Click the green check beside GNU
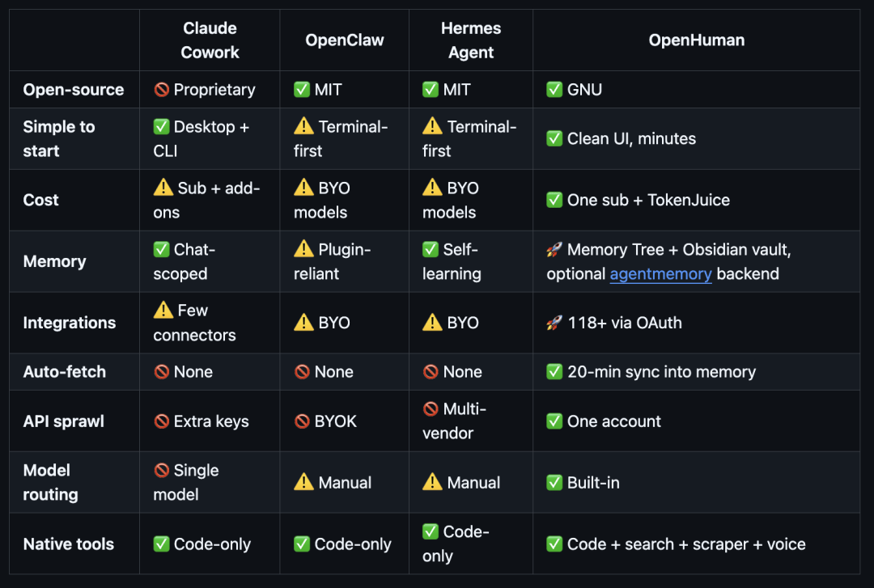Viewport: 874px width, 588px height. pos(554,89)
